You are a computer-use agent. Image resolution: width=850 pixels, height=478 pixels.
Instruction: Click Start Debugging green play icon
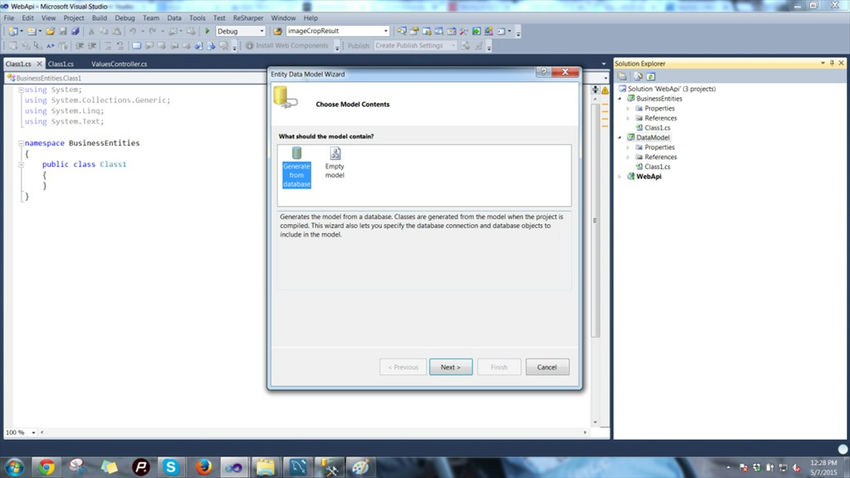207,31
